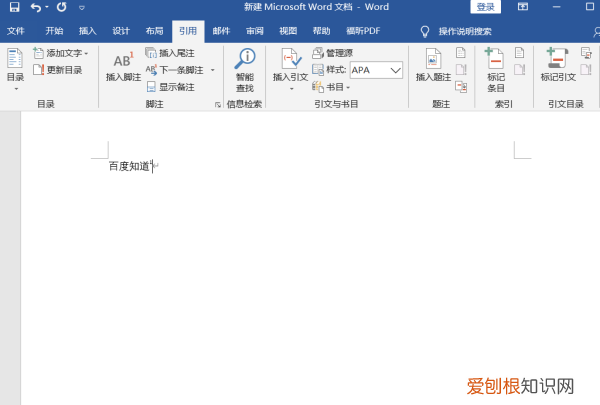Click insert index icon in 索引 group

[519, 53]
